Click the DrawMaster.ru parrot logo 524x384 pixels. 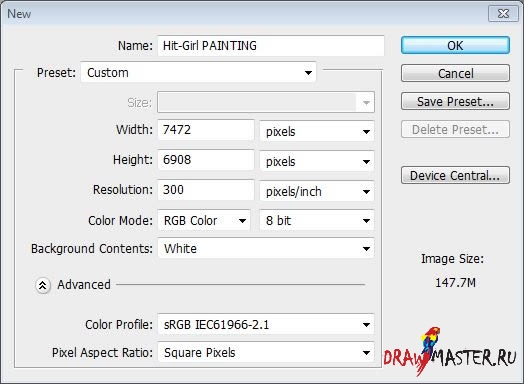tap(450, 352)
